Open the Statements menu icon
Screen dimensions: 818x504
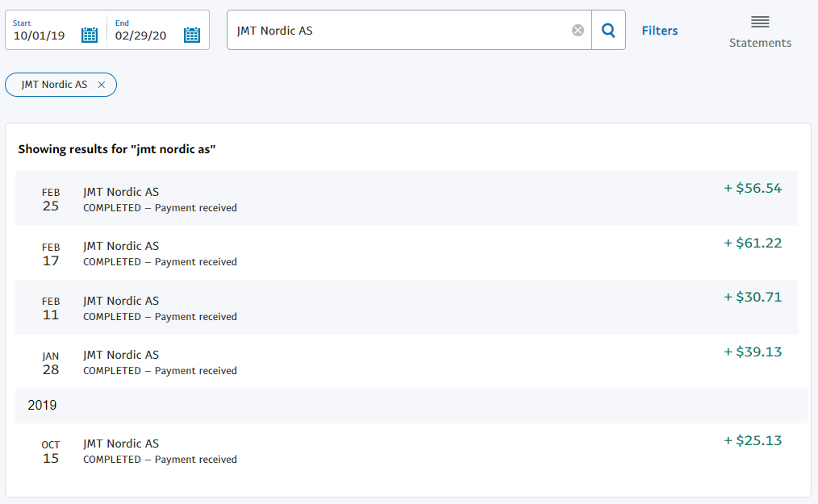click(x=760, y=22)
